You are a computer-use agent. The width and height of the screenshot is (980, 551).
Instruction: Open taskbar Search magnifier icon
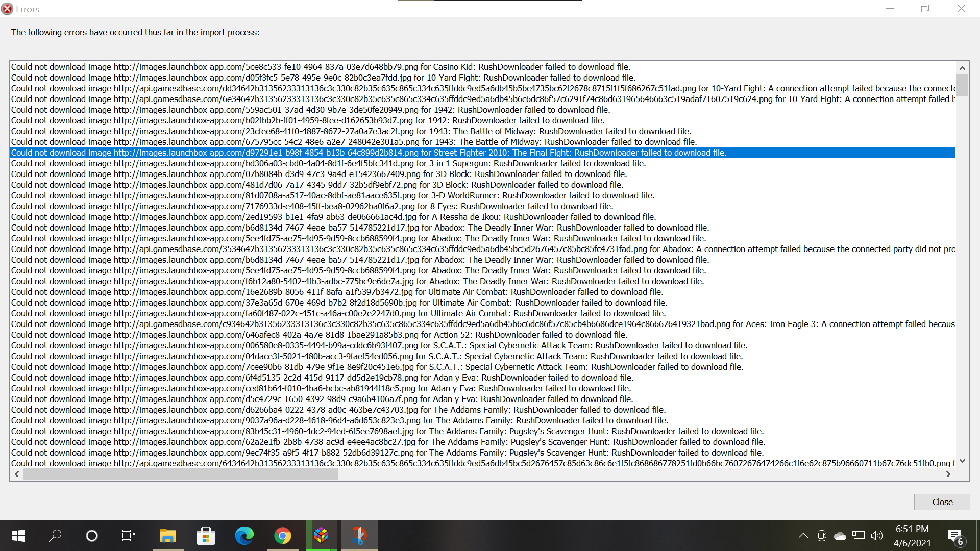(55, 536)
